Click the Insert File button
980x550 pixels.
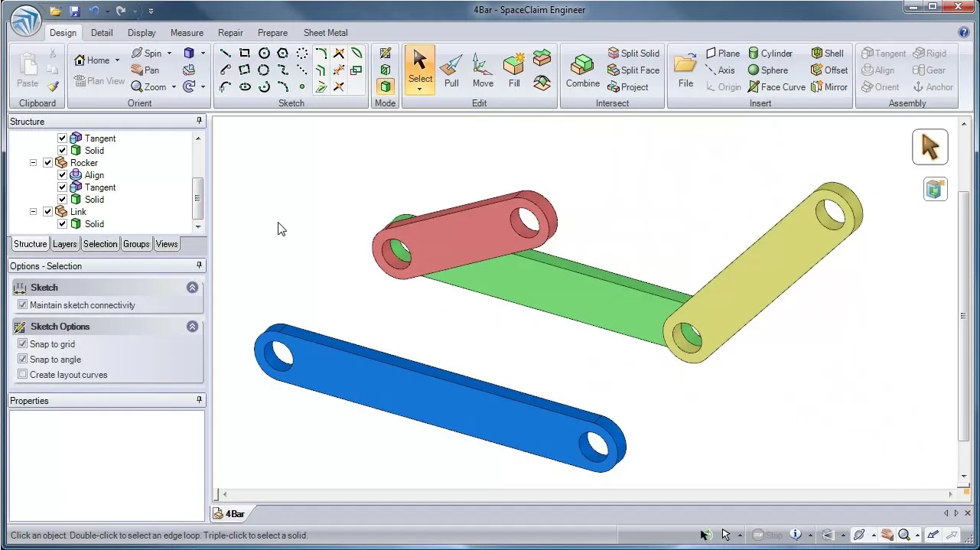pyautogui.click(x=685, y=70)
